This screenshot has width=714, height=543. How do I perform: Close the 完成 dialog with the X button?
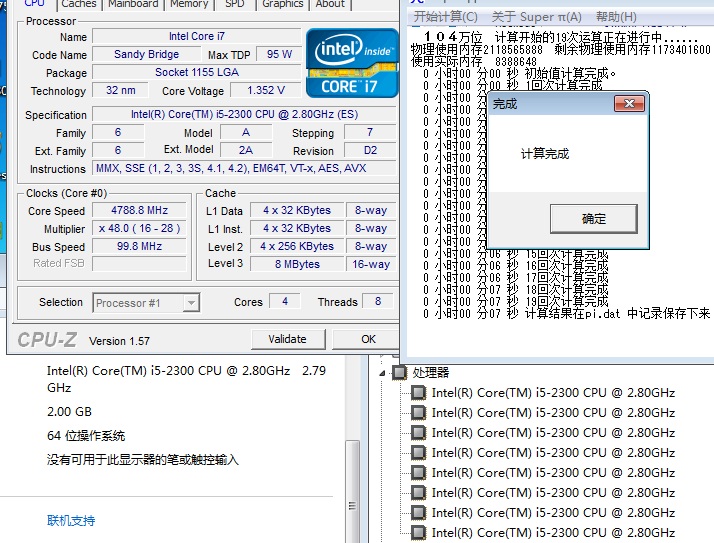coord(629,104)
